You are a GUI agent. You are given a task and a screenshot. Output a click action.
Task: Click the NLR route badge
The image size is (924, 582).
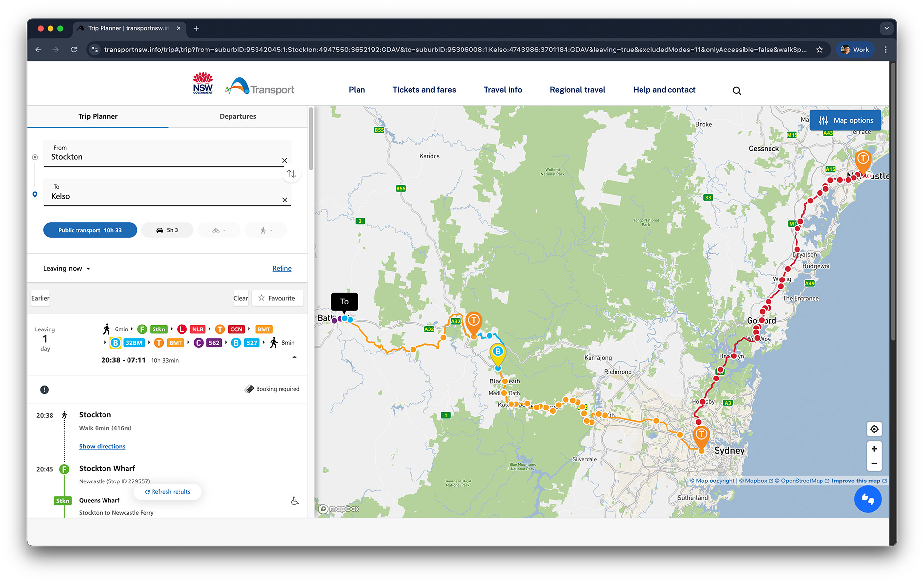pyautogui.click(x=198, y=329)
